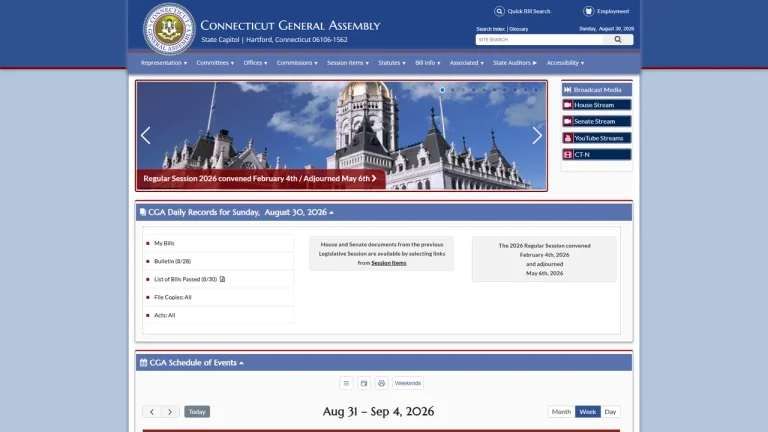Open State Auditors menu item
This screenshot has width=768, height=432.
click(515, 63)
